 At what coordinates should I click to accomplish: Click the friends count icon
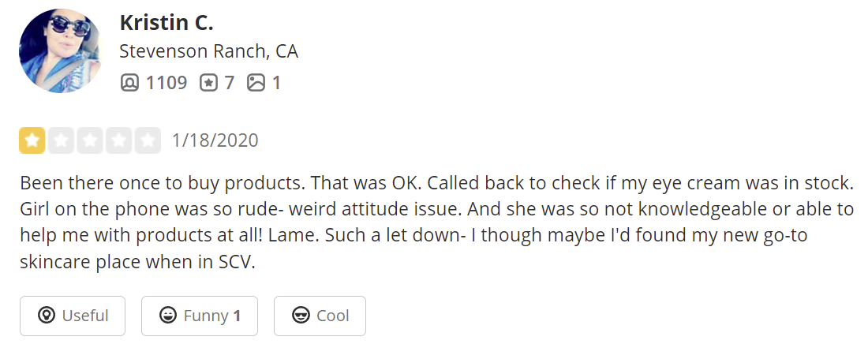click(129, 83)
